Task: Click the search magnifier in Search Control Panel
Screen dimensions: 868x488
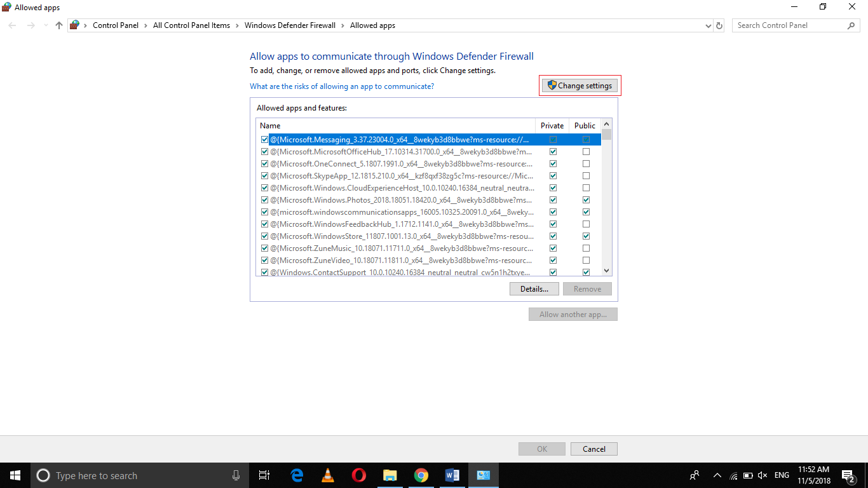Action: pos(851,25)
